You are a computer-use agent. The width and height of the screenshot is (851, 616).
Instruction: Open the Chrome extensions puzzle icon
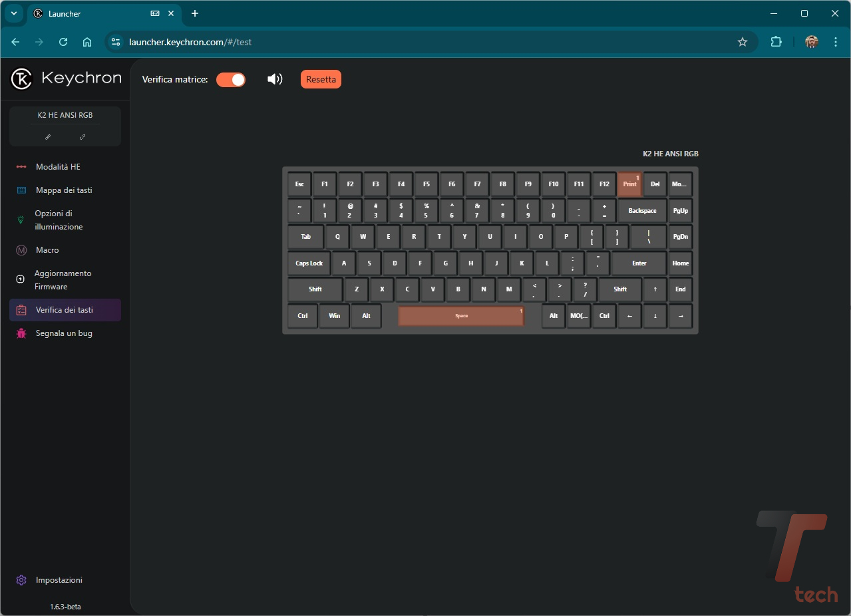[776, 42]
